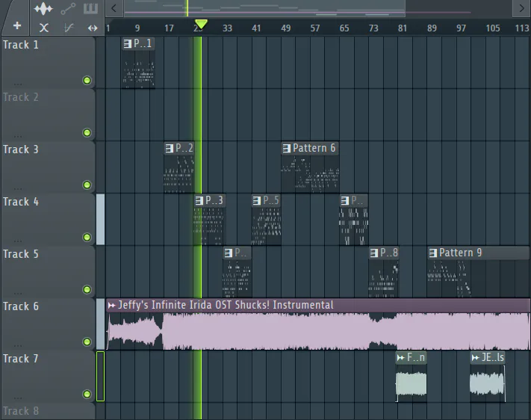Mute Track 1 with its green LED
Viewport: 531px width, 420px height.
(87, 81)
